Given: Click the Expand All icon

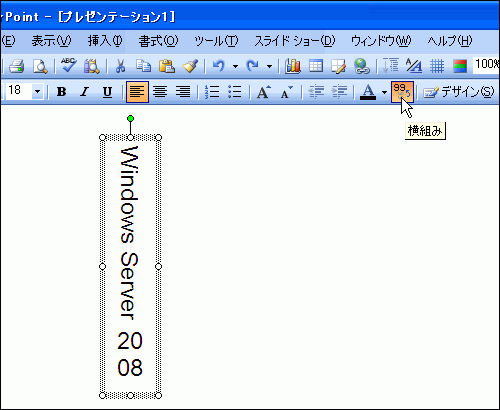Looking at the screenshot, I should (391, 65).
